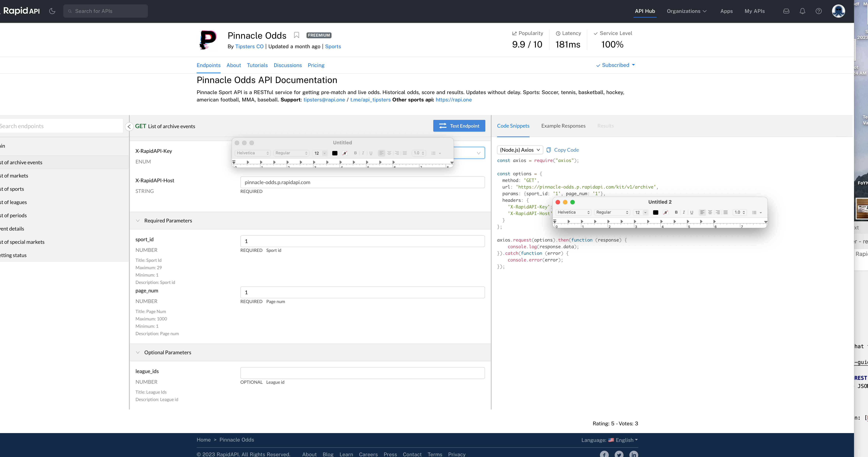Open the About tab
868x457 pixels.
233,65
